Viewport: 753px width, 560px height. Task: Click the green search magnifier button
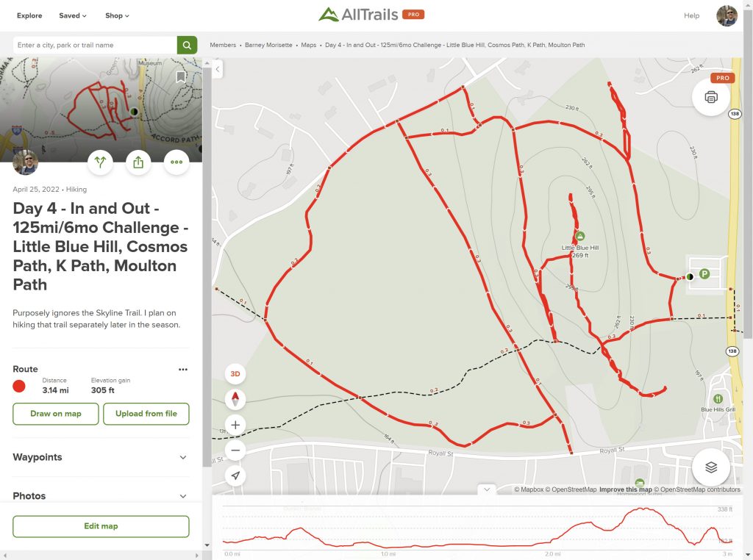[x=187, y=45]
